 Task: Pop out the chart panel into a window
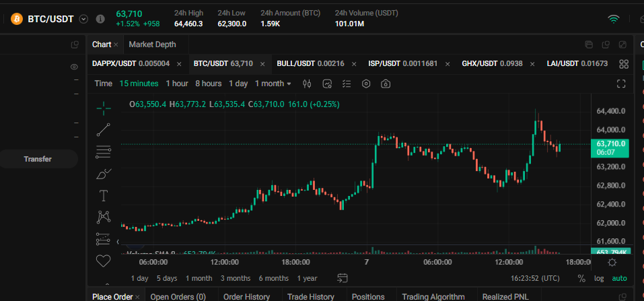click(606, 44)
